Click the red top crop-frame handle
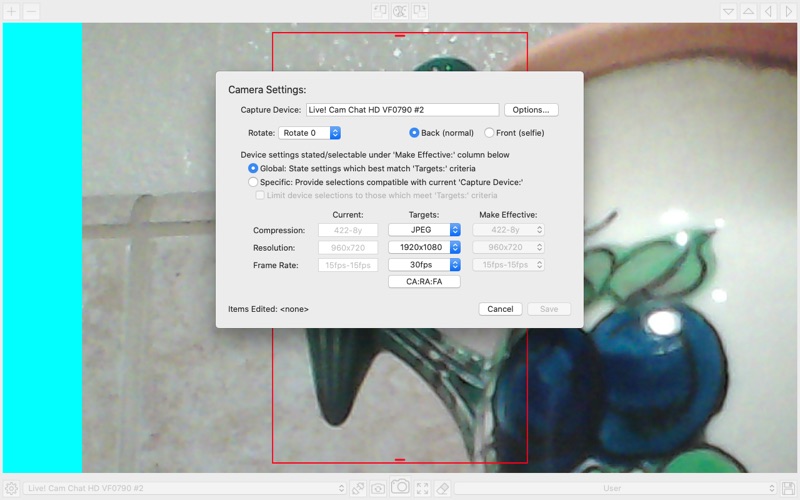 click(x=400, y=36)
